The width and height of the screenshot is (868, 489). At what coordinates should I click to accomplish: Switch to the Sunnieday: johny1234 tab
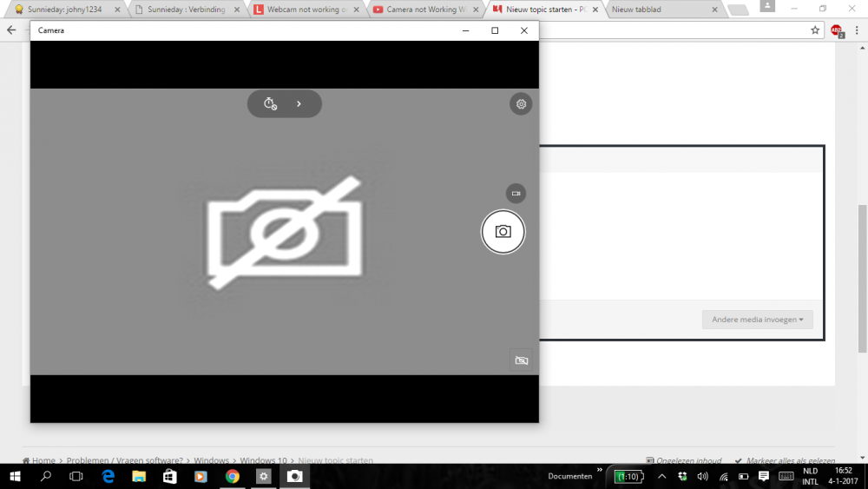click(x=65, y=10)
